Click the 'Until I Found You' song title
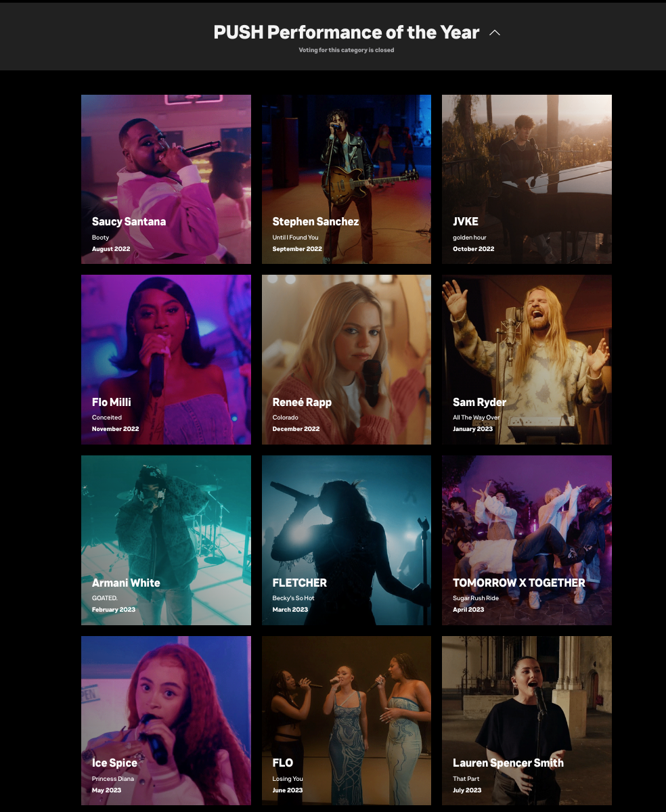 coord(295,238)
